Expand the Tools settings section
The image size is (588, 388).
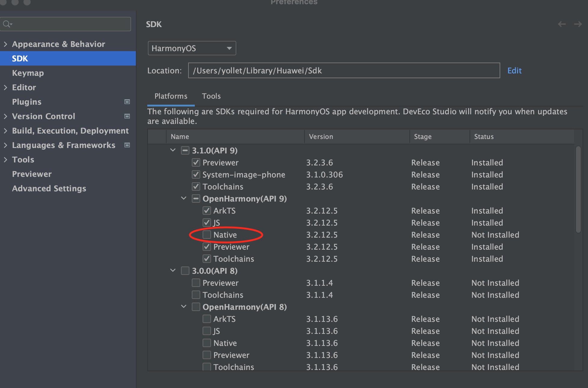click(x=5, y=160)
